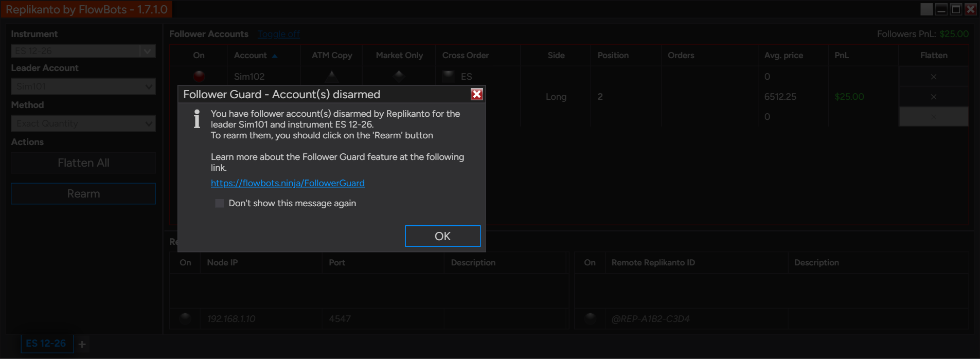The width and height of the screenshot is (980, 359).
Task: Click the sort arrow beside Account header
Action: click(x=275, y=56)
